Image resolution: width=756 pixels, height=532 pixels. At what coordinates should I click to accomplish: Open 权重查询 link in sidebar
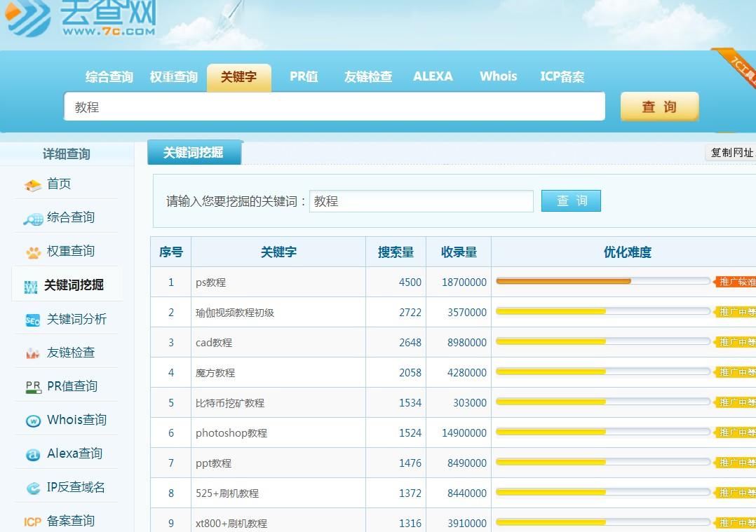70,251
